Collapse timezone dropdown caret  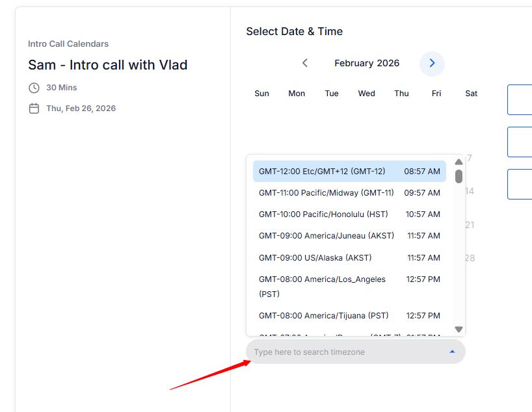pyautogui.click(x=452, y=352)
